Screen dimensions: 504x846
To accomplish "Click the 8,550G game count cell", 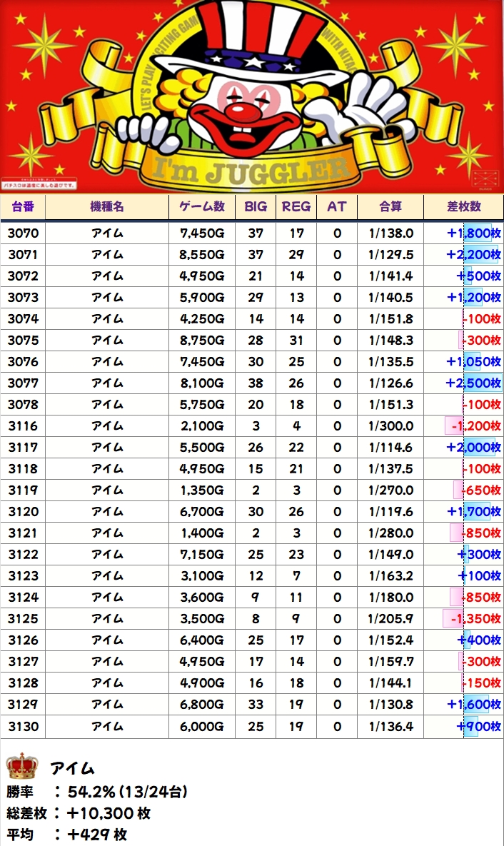I will click(x=202, y=255).
